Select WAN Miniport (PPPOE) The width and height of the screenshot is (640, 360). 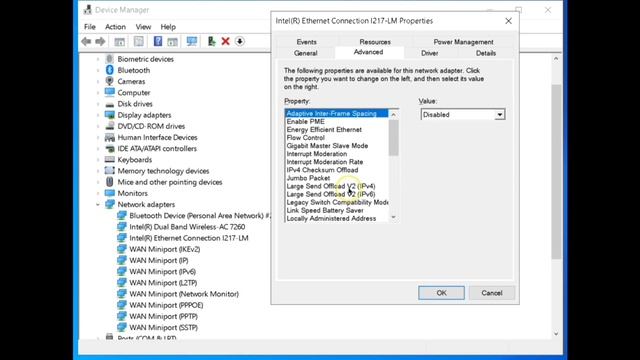tap(166, 305)
